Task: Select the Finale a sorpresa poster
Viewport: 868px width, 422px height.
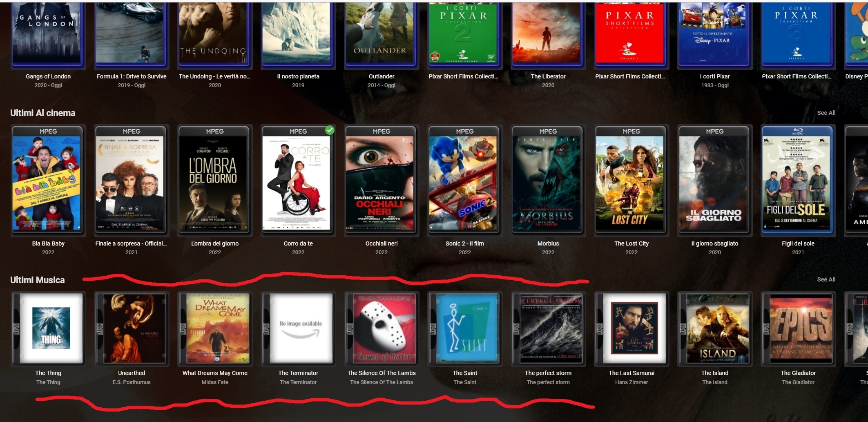Action: coord(132,180)
